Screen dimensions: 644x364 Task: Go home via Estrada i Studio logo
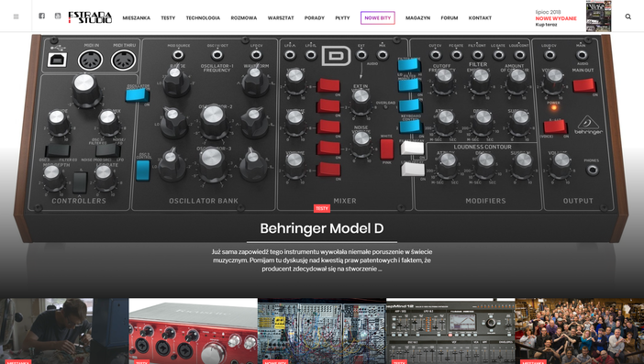90,17
